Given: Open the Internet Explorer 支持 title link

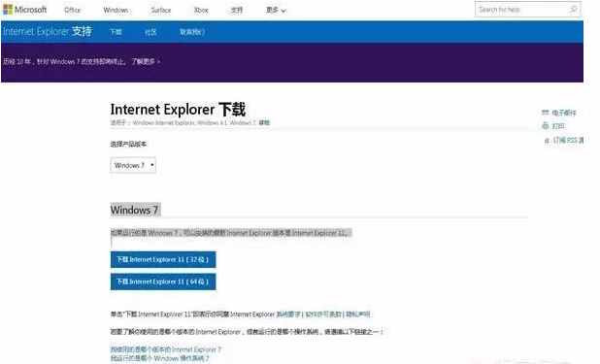Looking at the screenshot, I should pos(48,31).
